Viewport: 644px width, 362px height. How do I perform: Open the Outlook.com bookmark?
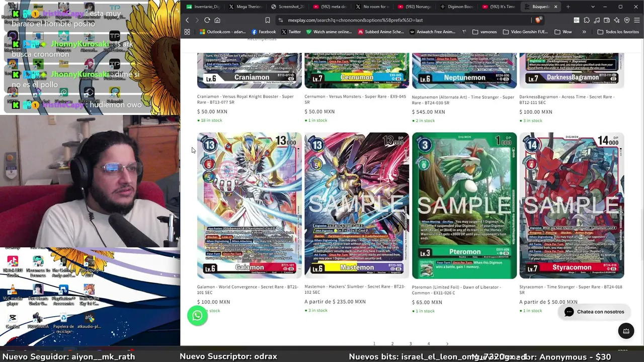click(x=222, y=32)
